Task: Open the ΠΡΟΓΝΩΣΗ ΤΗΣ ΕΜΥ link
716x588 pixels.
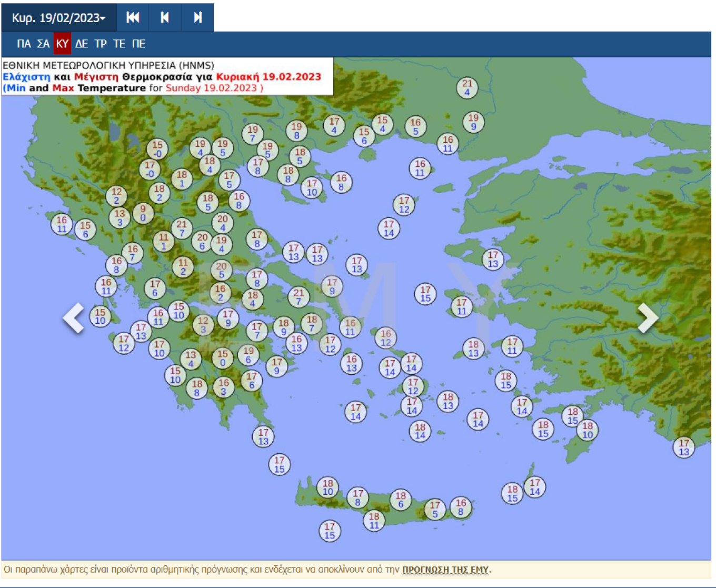Action: pyautogui.click(x=445, y=570)
